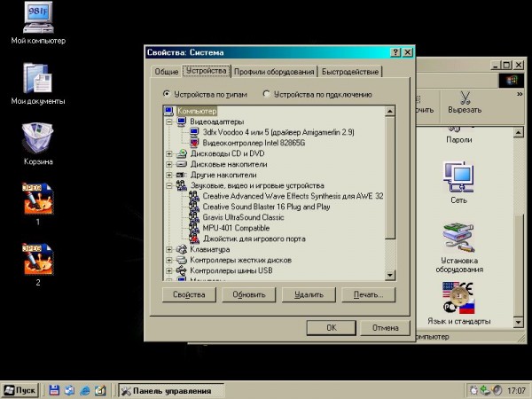The image size is (532, 399).
Task: Click the Intel 82865G video controller icon
Action: coord(194,143)
